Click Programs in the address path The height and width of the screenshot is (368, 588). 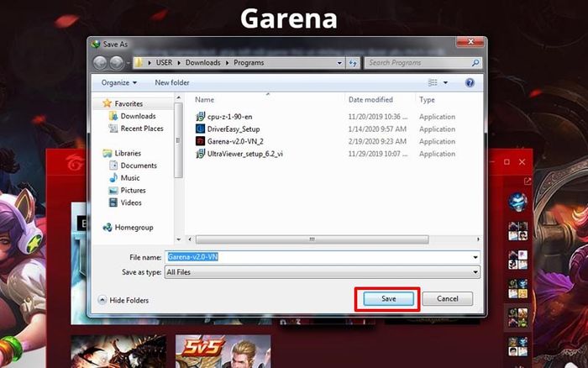249,63
